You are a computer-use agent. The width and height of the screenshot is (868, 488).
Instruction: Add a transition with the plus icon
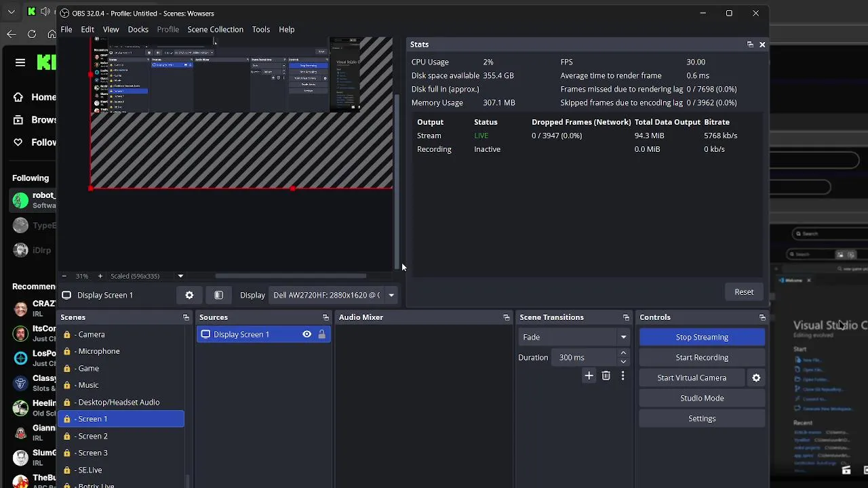pos(589,375)
